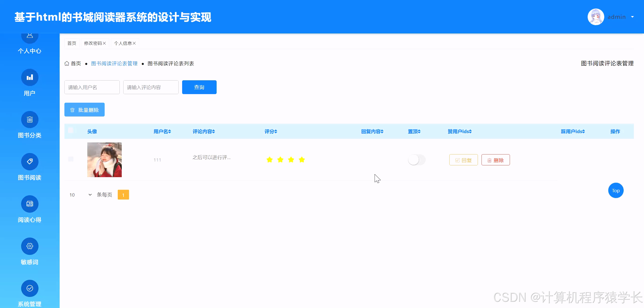Click the Top scroll-to-top button
This screenshot has height=308, width=644.
pos(616,190)
